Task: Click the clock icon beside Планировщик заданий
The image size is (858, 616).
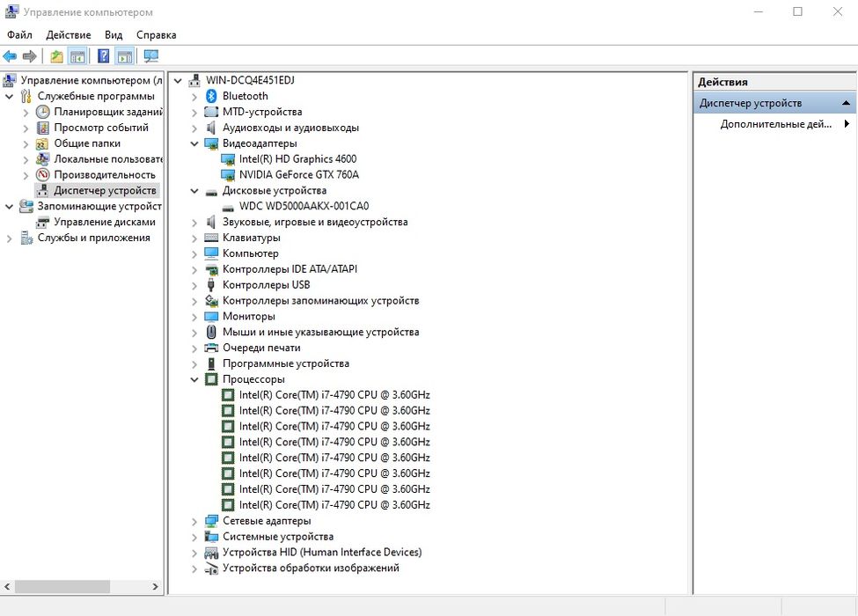Action: [x=43, y=112]
